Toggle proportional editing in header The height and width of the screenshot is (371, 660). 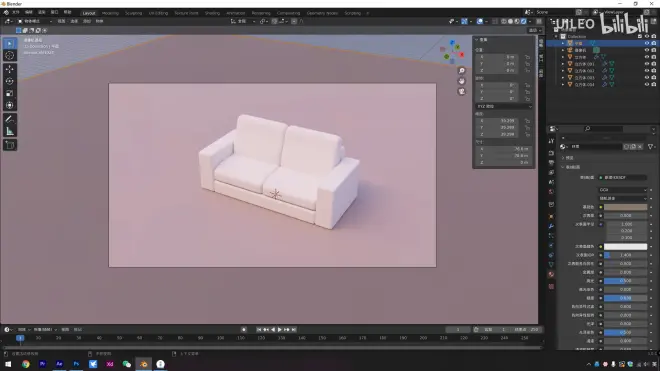coord(294,21)
